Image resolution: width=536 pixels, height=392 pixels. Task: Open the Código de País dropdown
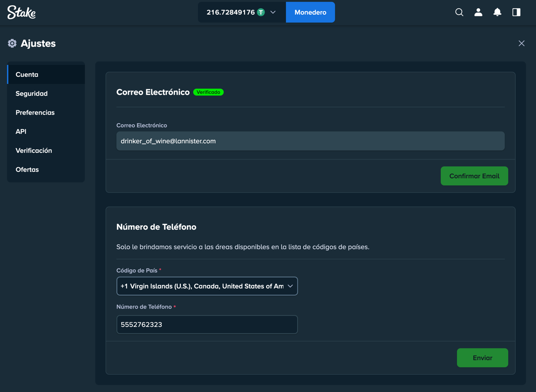207,286
